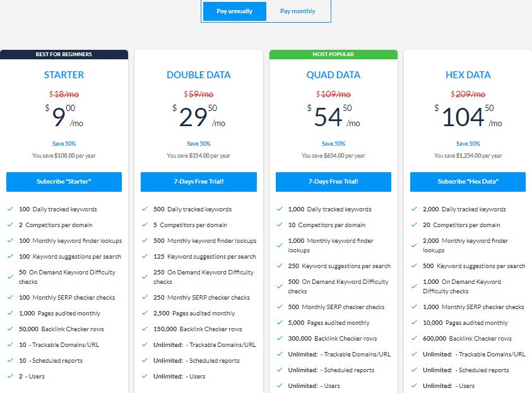The height and width of the screenshot is (393, 532).
Task: Click checkmark beside 100 Keyword suggestions per search
Action: [x=10, y=256]
